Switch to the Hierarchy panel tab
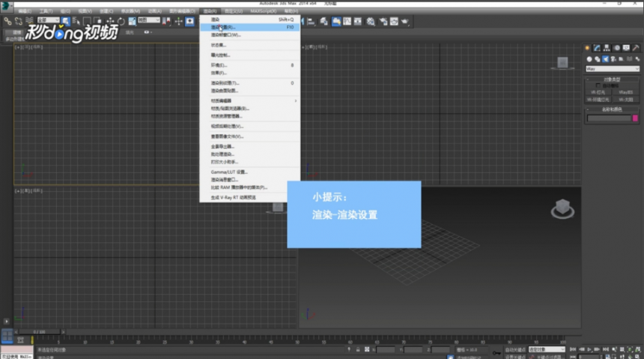Screen dimensions: 644x359 (x=607, y=48)
